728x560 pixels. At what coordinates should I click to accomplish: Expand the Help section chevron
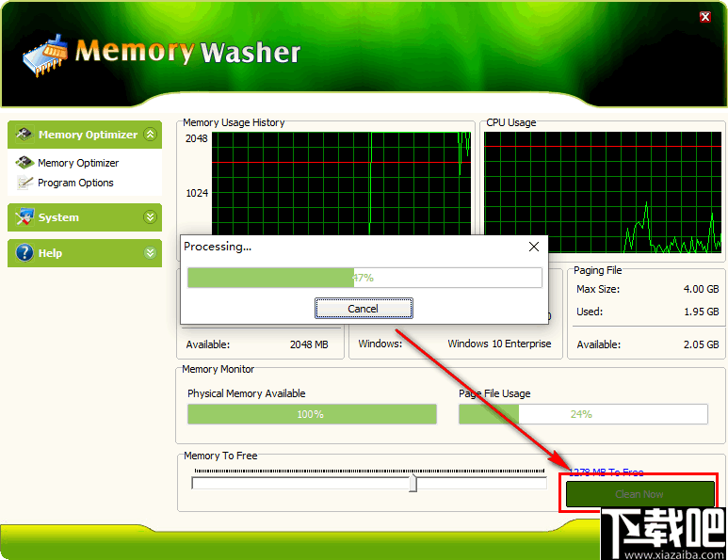coord(150,252)
